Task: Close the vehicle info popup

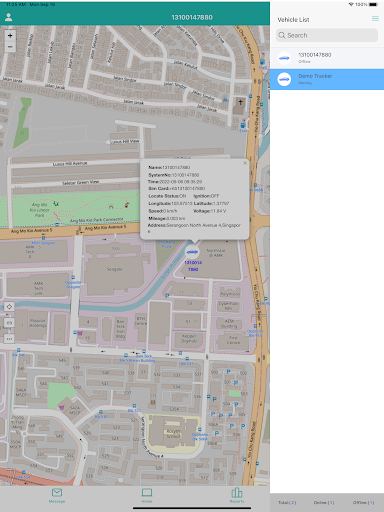Action: [245, 163]
